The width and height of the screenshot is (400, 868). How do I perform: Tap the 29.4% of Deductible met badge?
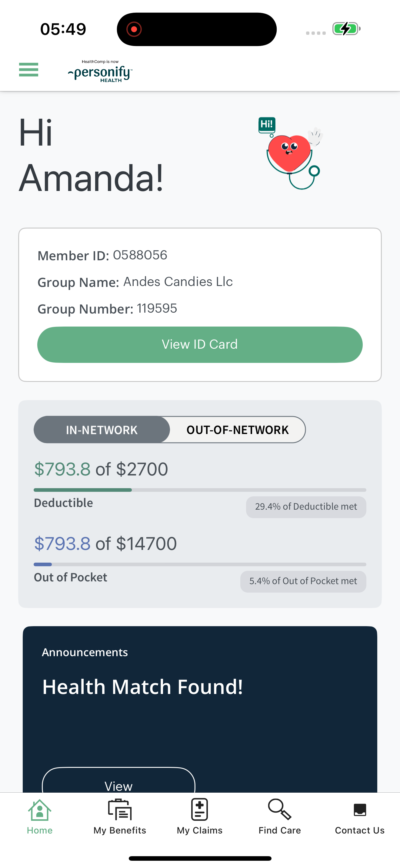(x=306, y=507)
